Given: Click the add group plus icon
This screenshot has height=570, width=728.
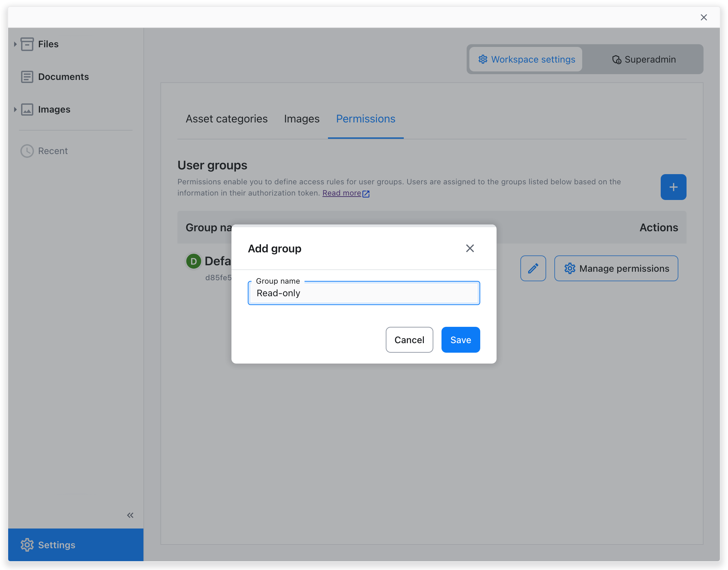Looking at the screenshot, I should tap(674, 187).
